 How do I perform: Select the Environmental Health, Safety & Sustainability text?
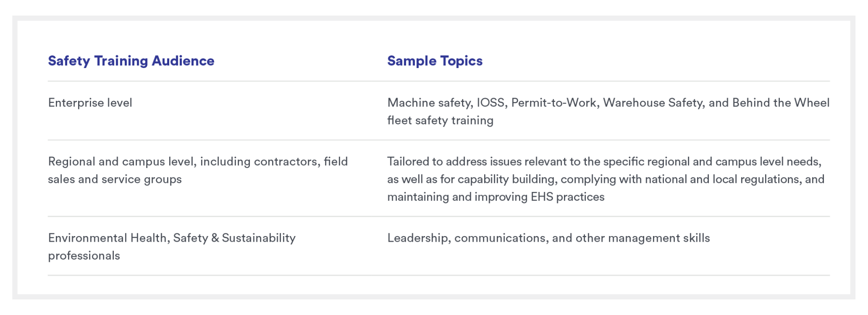(x=172, y=238)
